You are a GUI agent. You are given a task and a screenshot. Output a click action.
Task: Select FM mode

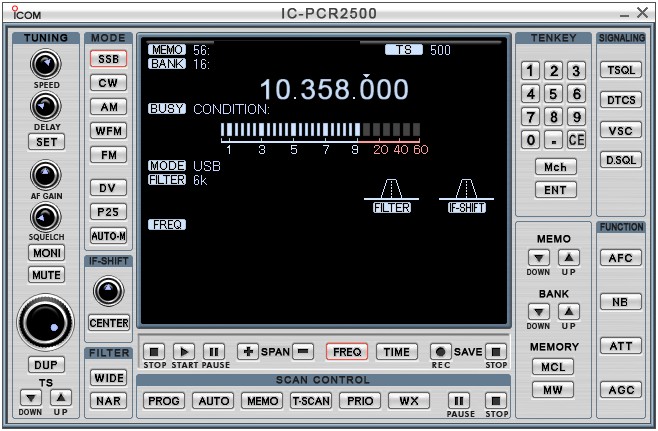(x=108, y=155)
